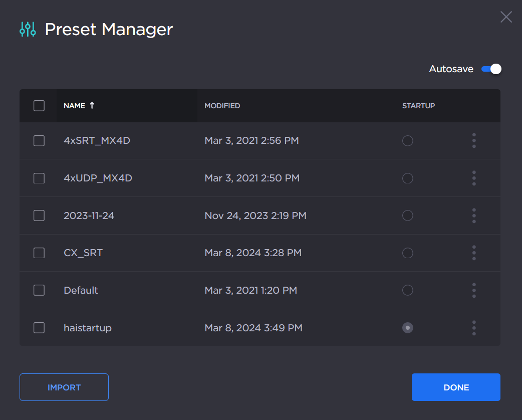Screen dimensions: 522x420
Task: Select the haistartup startup radio button
Action: click(x=408, y=328)
